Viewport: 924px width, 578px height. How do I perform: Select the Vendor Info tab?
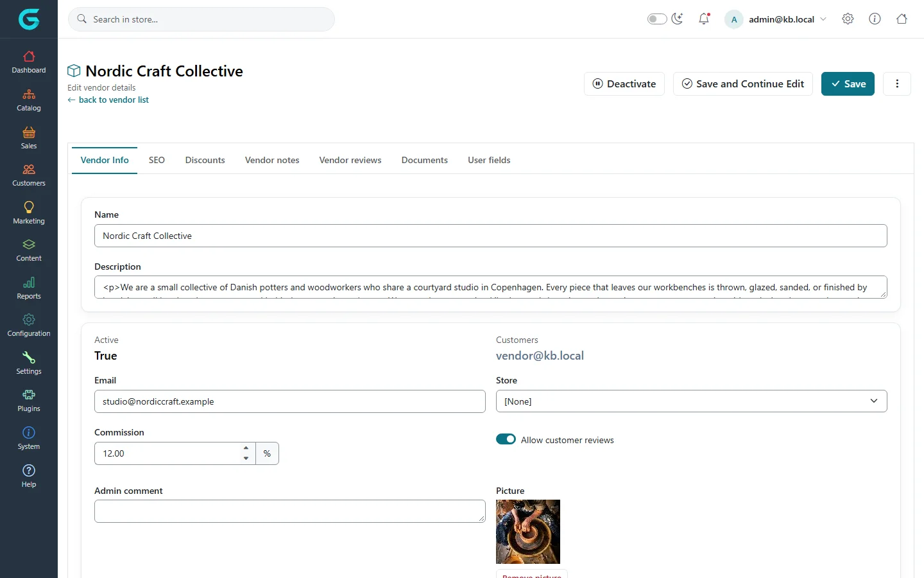pos(105,160)
